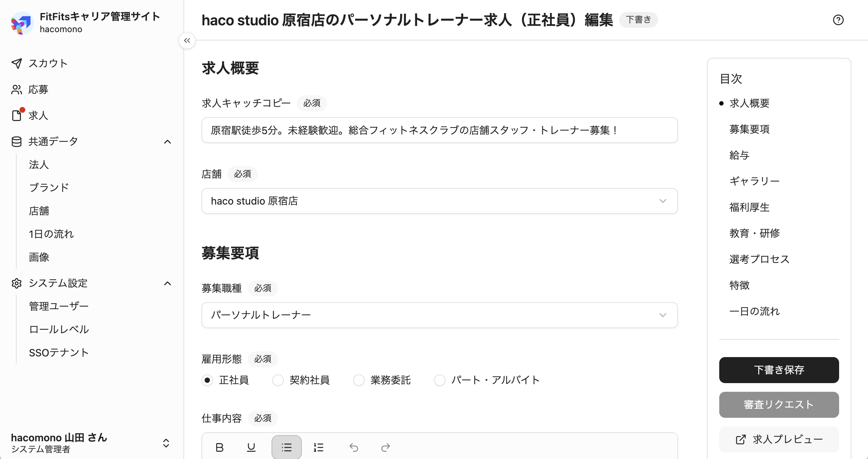Open ブランド in the sidebar
This screenshot has width=868, height=459.
(49, 188)
